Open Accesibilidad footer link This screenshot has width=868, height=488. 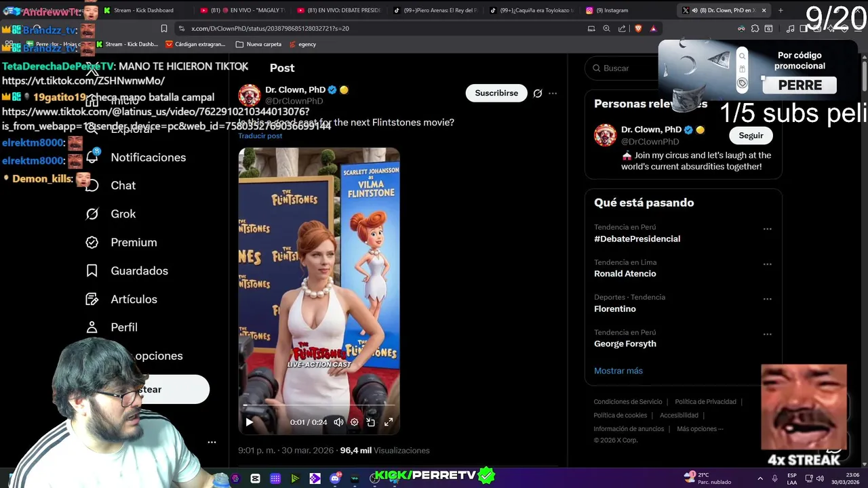tap(679, 415)
